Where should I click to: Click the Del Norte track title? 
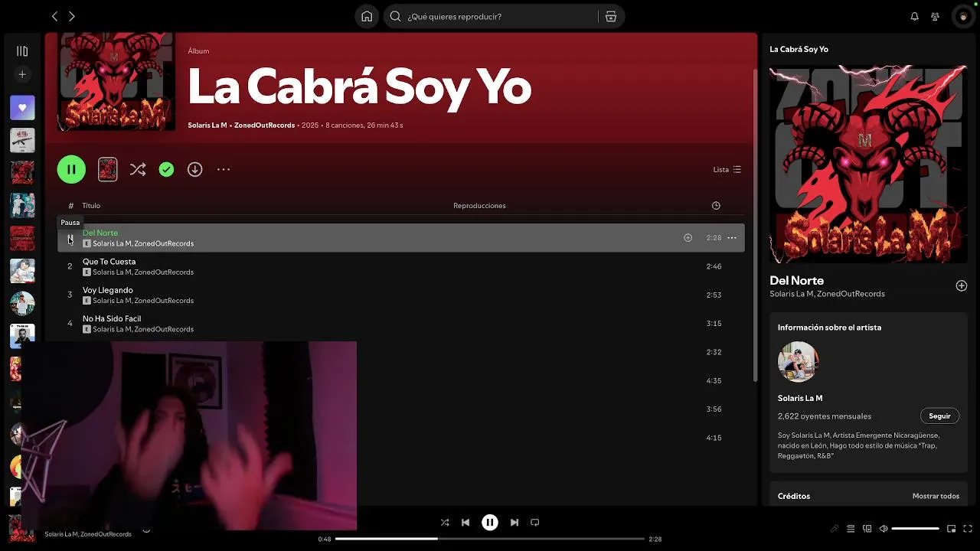tap(100, 233)
